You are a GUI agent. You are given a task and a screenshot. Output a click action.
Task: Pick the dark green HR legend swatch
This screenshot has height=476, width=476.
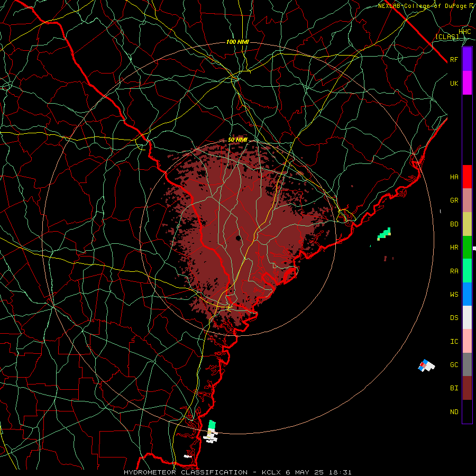(467, 248)
